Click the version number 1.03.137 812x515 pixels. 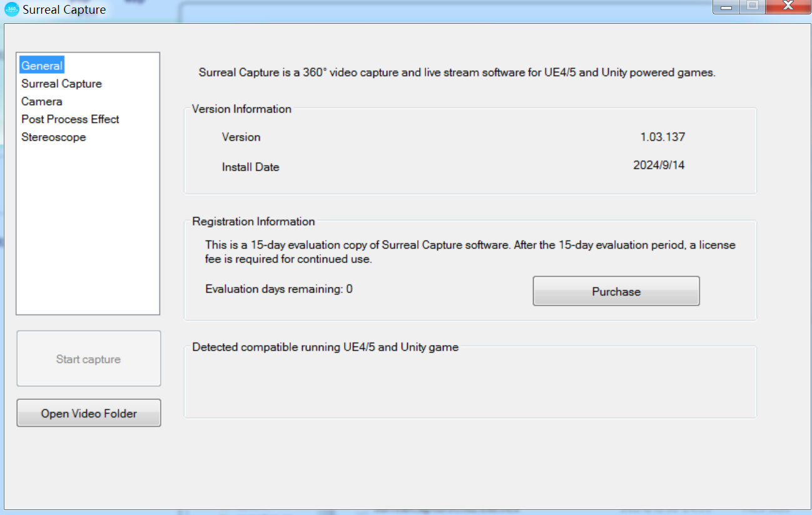(662, 137)
